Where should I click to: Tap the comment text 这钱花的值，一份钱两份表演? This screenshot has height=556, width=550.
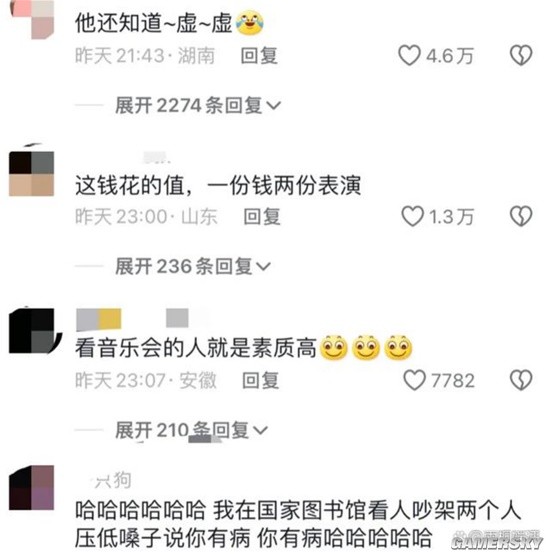point(218,185)
